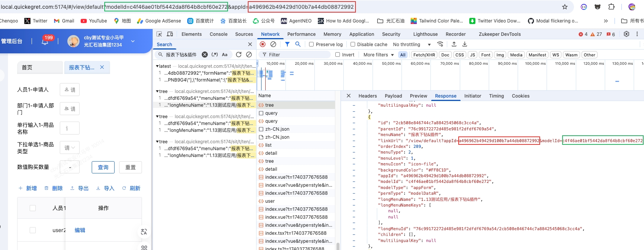This screenshot has width=644, height=250.
Task: Click the 部门1-申请人部门 picker field
Action: [x=70, y=109]
